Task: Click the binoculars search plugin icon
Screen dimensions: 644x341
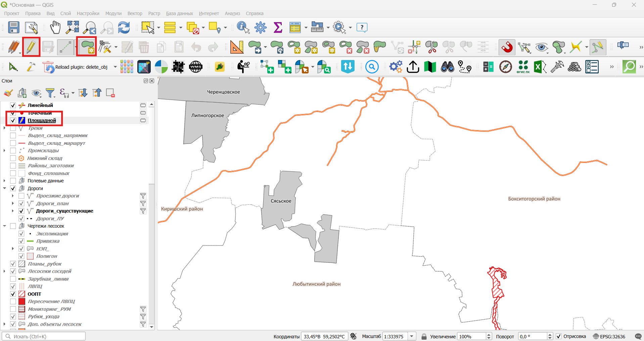Action: click(x=447, y=67)
